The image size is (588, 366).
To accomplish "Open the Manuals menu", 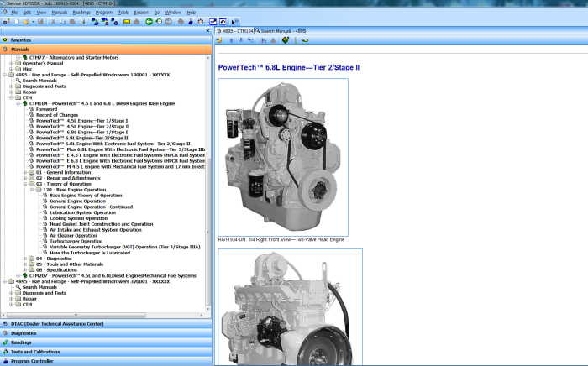I will coord(60,13).
